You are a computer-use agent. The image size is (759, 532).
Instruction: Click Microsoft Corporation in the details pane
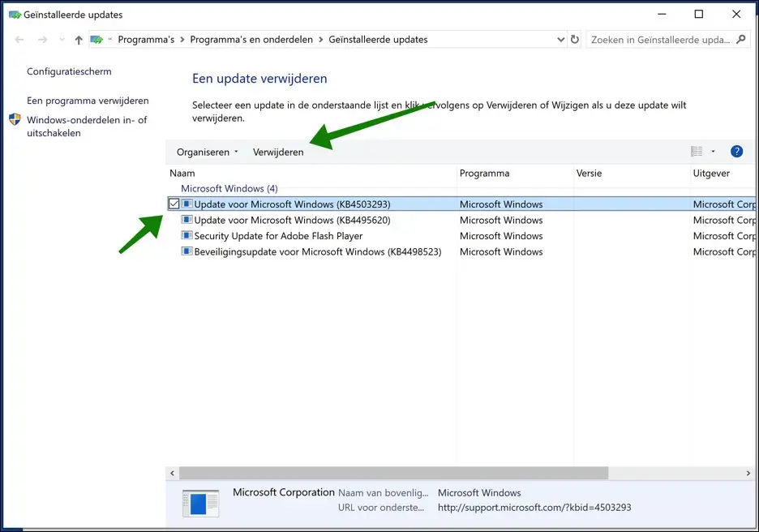click(x=284, y=492)
